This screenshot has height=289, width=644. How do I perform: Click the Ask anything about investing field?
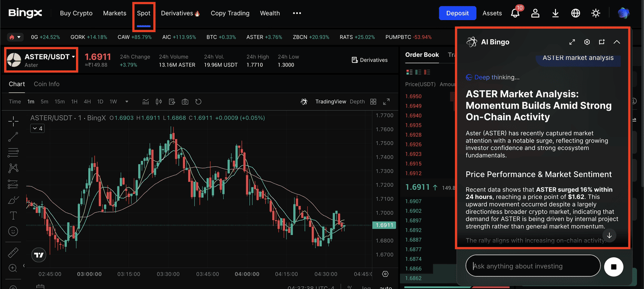pyautogui.click(x=532, y=266)
